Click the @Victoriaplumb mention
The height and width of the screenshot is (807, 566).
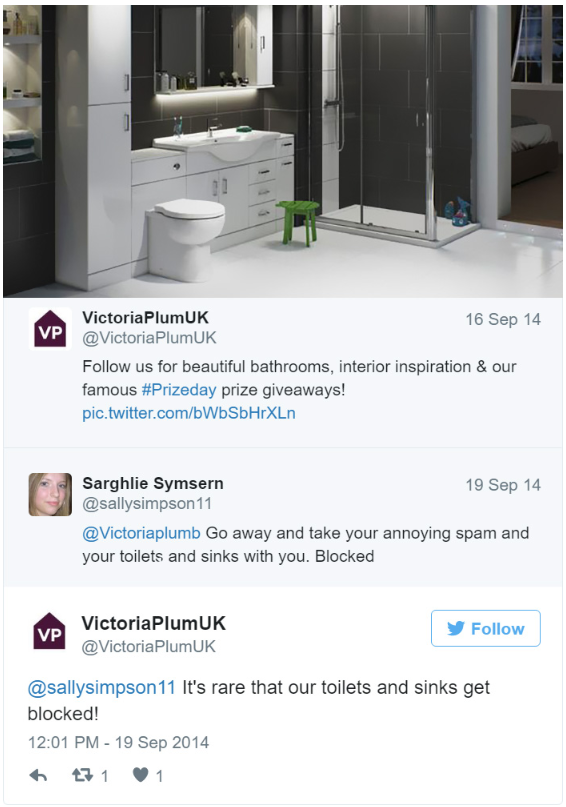142,533
